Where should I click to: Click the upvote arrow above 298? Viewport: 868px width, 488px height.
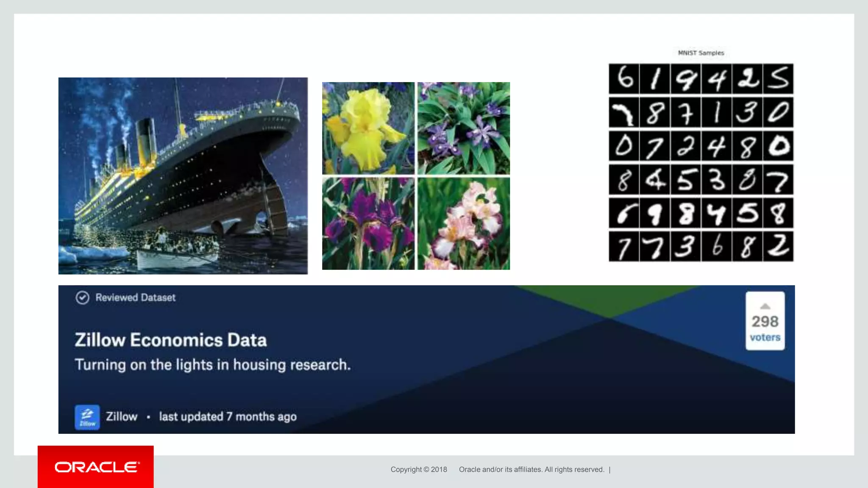[x=765, y=306]
